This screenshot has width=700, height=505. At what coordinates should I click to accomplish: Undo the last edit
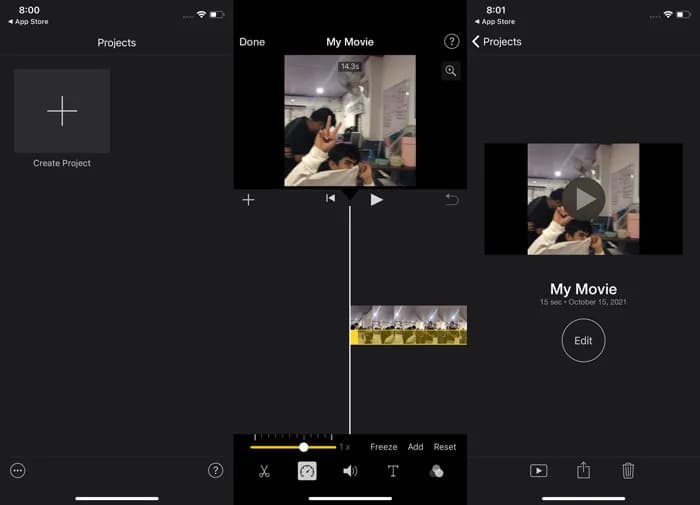click(x=451, y=200)
